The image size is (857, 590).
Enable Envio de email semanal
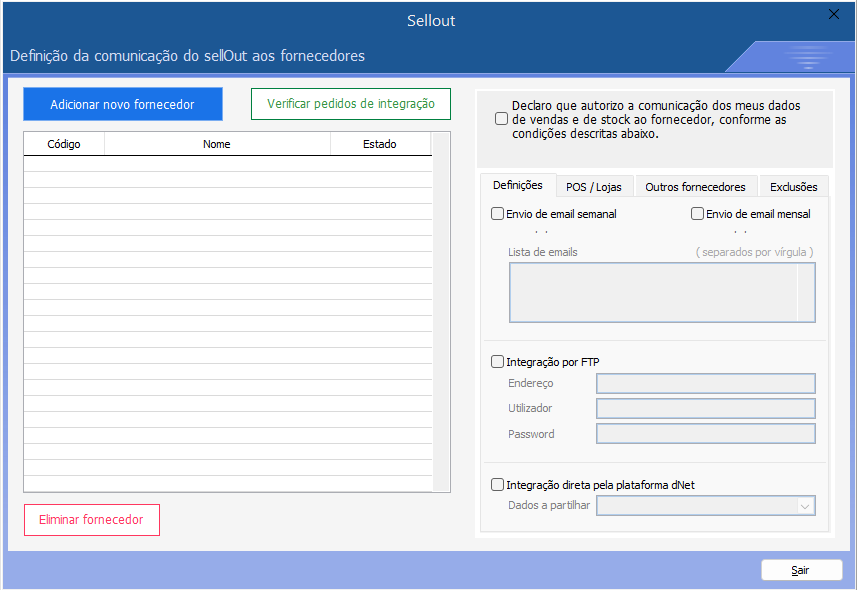[x=498, y=213]
